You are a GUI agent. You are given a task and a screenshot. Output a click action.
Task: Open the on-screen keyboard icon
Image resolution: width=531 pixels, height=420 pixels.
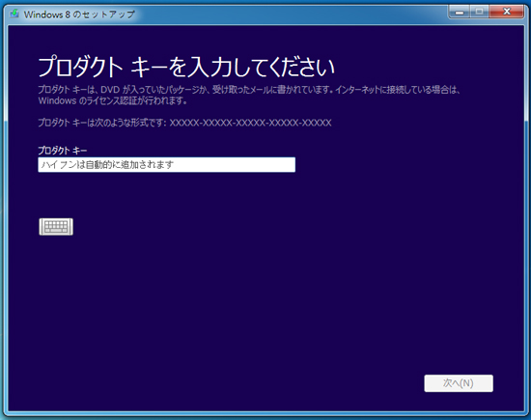56,227
